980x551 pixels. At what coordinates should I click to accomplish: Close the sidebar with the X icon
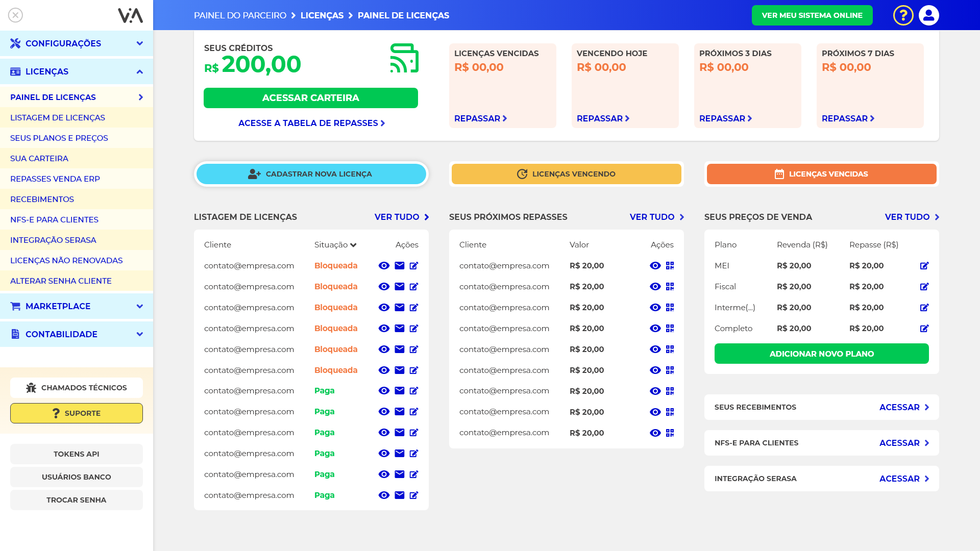coord(15,15)
